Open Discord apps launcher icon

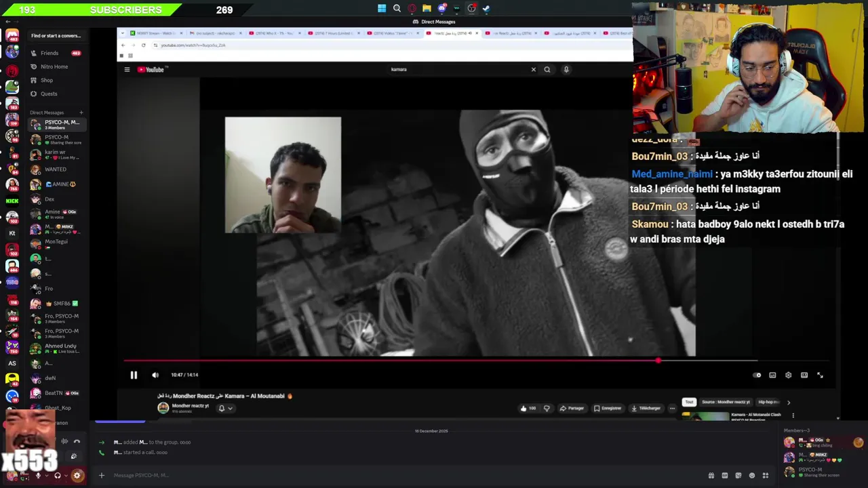tap(766, 475)
